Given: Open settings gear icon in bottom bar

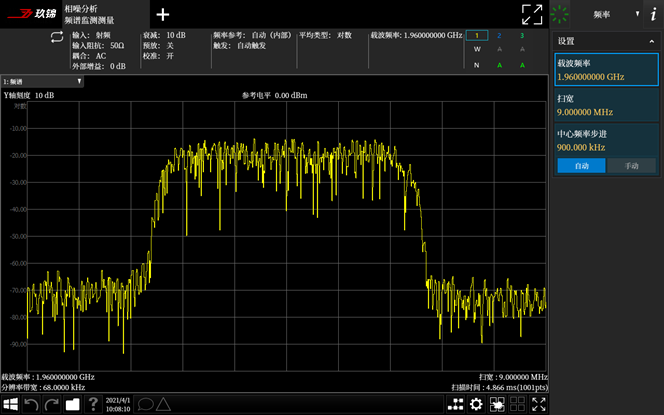Looking at the screenshot, I should [x=476, y=404].
